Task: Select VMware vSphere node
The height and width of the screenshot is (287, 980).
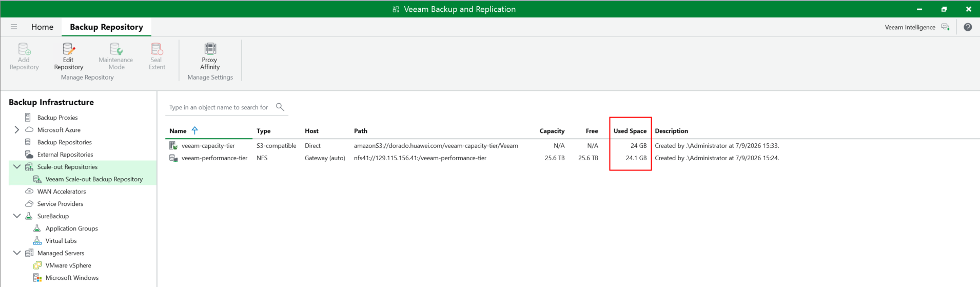Action: [68, 265]
